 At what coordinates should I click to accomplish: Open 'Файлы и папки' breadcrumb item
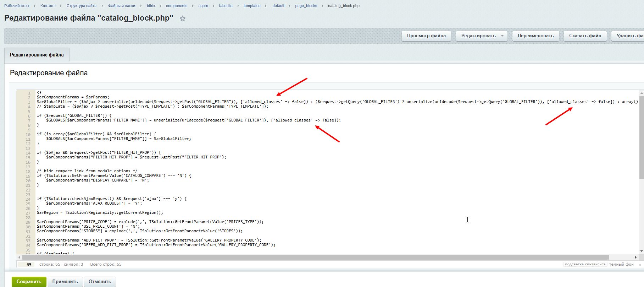point(121,6)
